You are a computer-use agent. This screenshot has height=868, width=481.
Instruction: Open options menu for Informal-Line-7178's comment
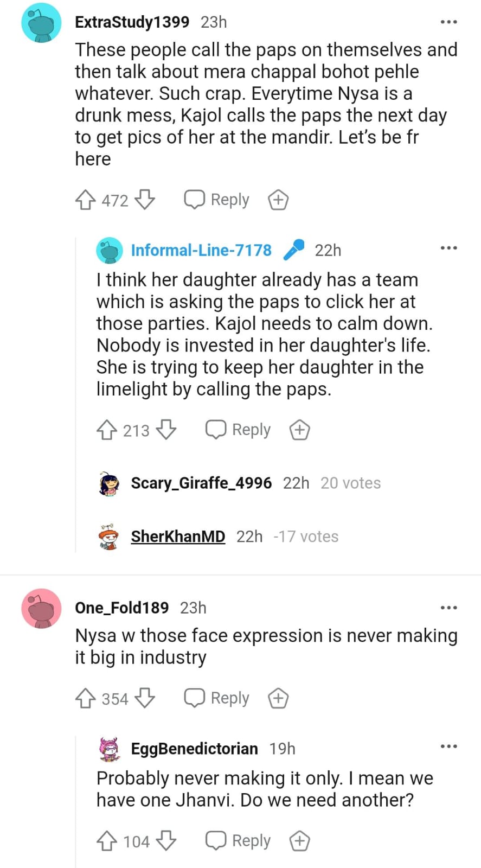(448, 248)
